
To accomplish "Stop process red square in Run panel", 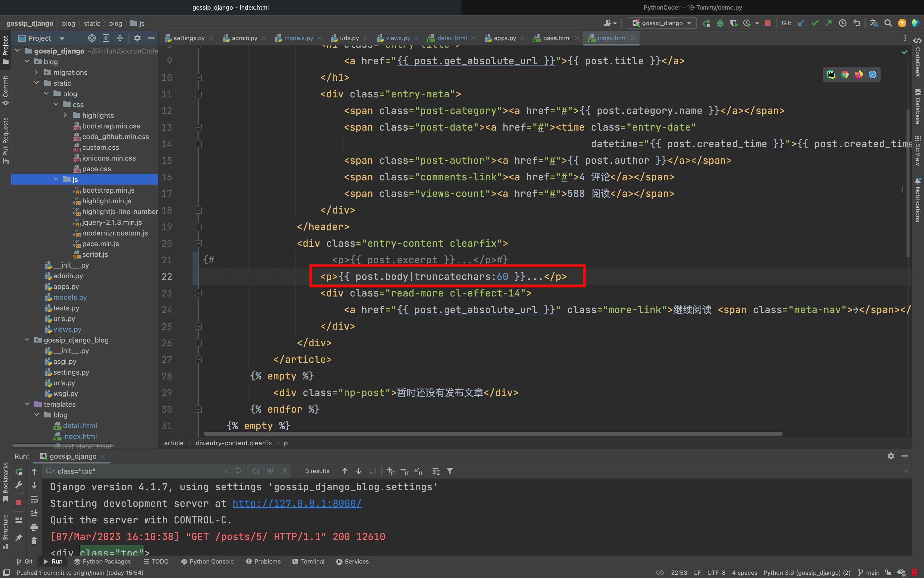I will click(19, 503).
